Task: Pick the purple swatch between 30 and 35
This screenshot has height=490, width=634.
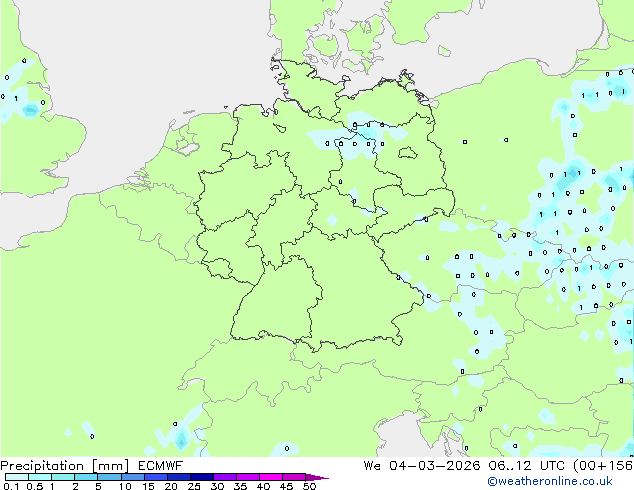Action: pyautogui.click(x=225, y=477)
